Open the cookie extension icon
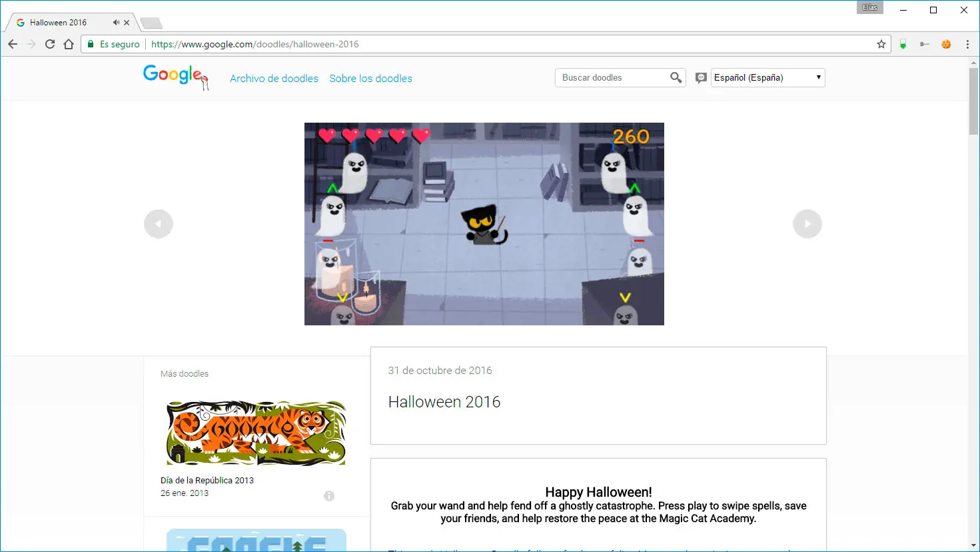This screenshot has width=980, height=552. coord(946,44)
